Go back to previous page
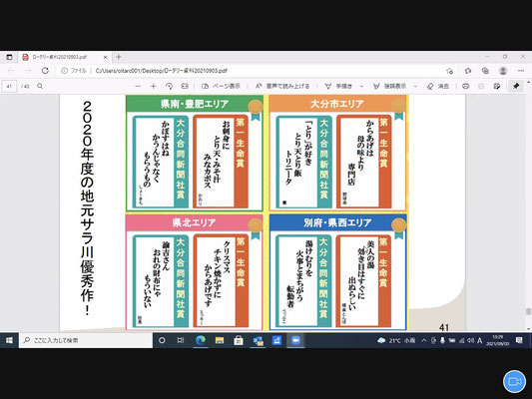This screenshot has height=399, width=532. coord(11,71)
